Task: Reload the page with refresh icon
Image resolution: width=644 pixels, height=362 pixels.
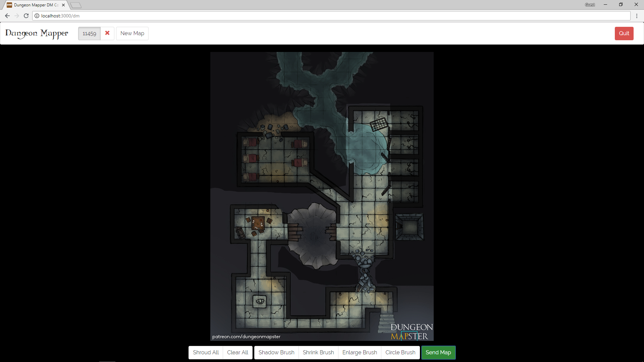Action: click(26, 16)
